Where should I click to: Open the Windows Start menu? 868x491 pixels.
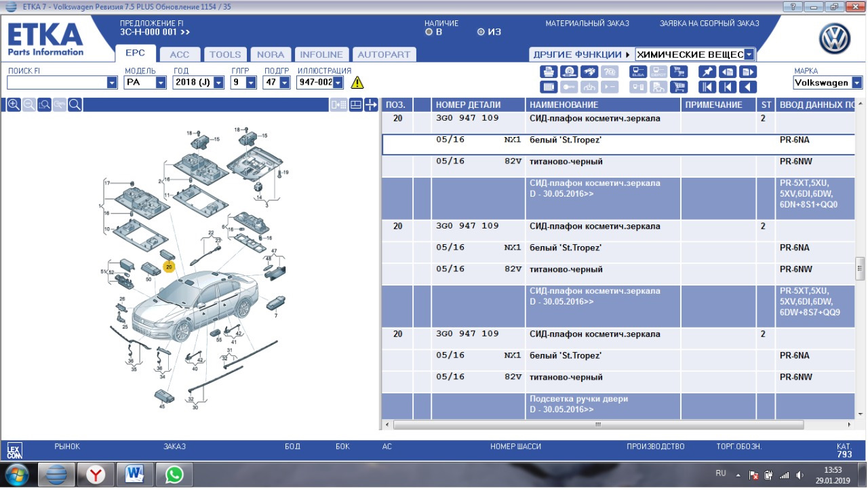coord(16,474)
